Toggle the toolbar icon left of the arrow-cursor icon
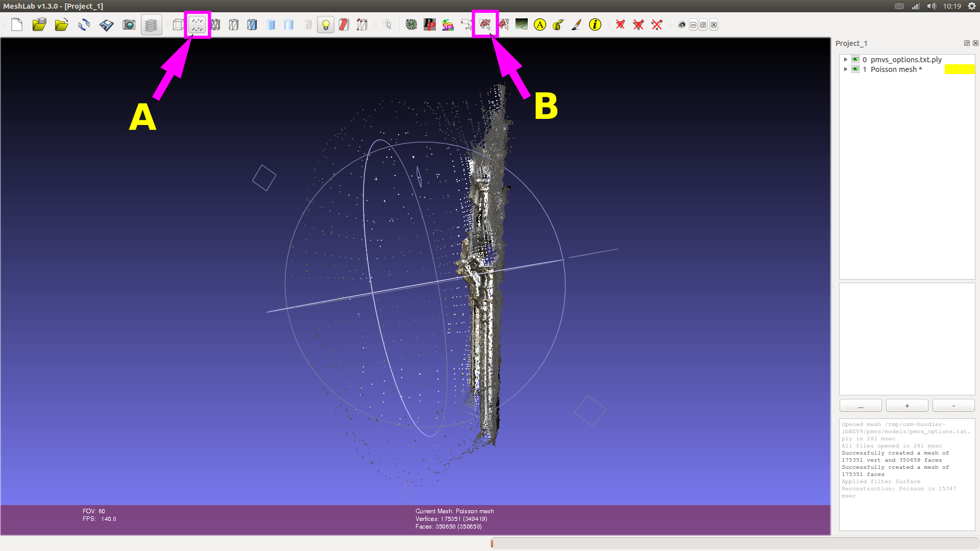The width and height of the screenshot is (980, 551). pyautogui.click(x=362, y=24)
